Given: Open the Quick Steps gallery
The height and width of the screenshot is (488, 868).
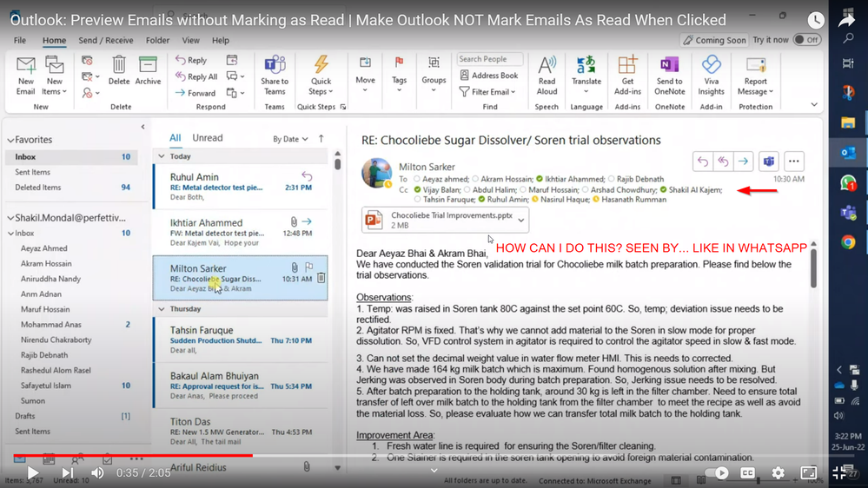Looking at the screenshot, I should click(x=321, y=76).
